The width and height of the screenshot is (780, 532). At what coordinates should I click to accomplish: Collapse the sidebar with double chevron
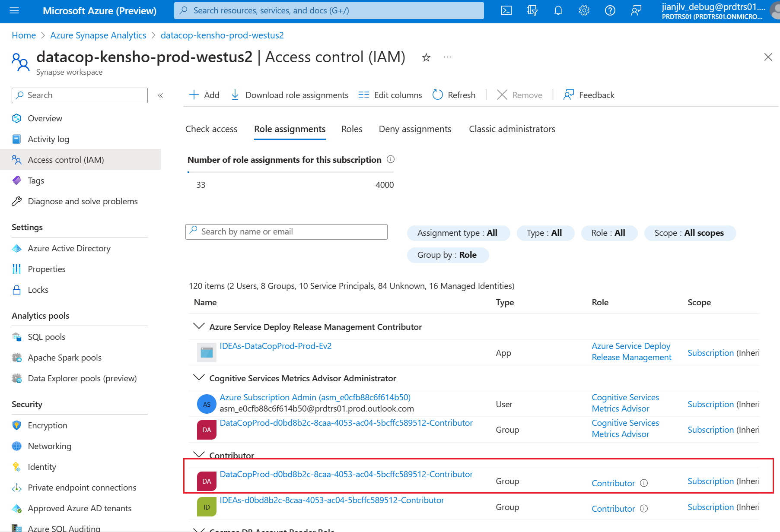click(x=160, y=95)
